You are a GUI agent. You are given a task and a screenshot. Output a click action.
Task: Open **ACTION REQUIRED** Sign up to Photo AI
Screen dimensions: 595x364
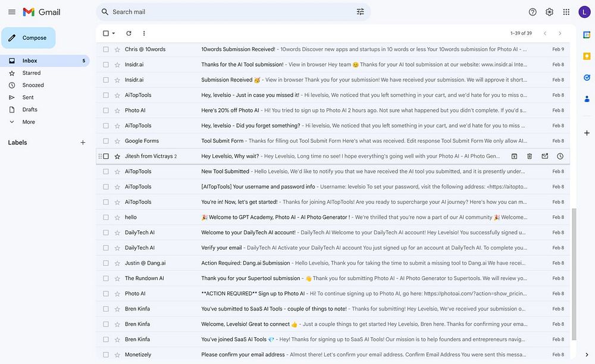(x=333, y=293)
